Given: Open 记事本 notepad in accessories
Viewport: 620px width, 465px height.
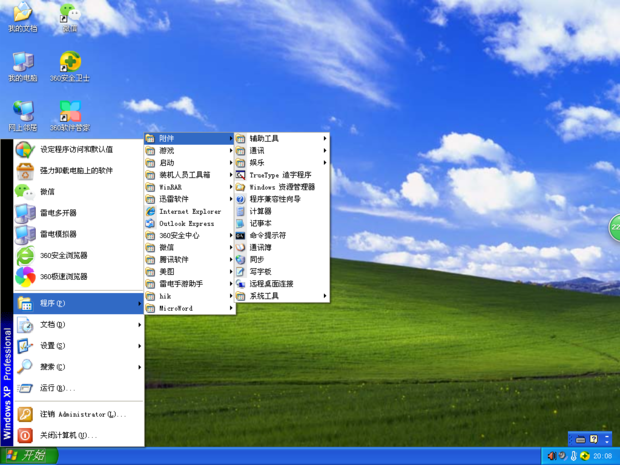Looking at the screenshot, I should coord(282,223).
